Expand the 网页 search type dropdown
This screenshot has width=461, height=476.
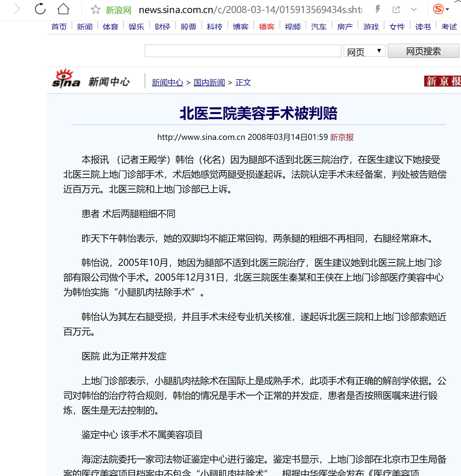tap(364, 51)
